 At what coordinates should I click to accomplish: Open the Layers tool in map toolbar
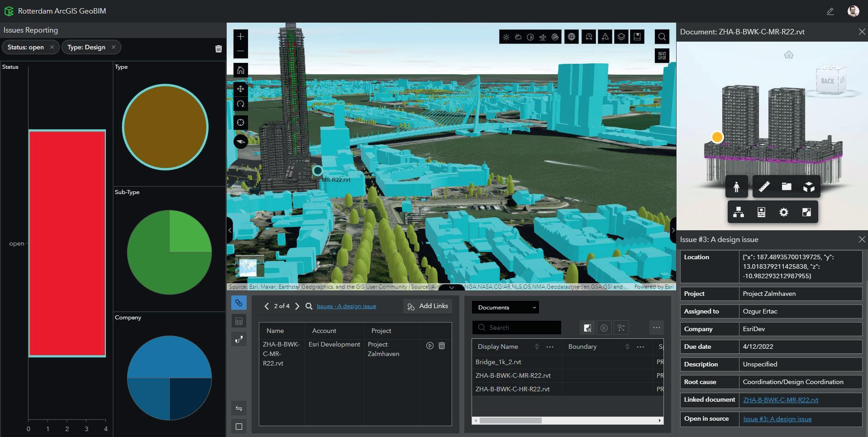click(x=621, y=37)
